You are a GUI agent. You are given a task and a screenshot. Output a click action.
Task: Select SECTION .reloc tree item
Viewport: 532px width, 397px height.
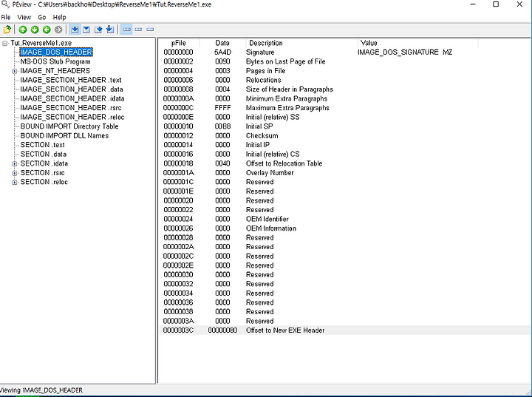point(44,182)
